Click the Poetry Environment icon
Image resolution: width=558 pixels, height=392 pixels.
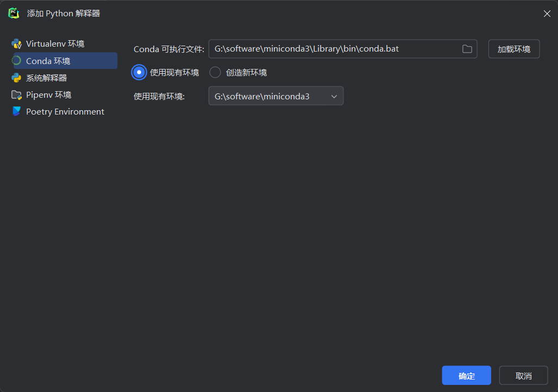point(16,111)
